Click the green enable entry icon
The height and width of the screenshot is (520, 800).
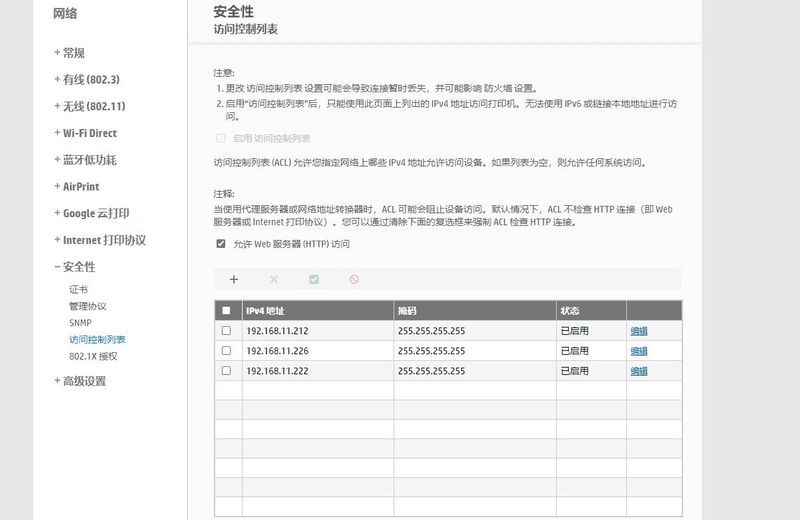[314, 280]
